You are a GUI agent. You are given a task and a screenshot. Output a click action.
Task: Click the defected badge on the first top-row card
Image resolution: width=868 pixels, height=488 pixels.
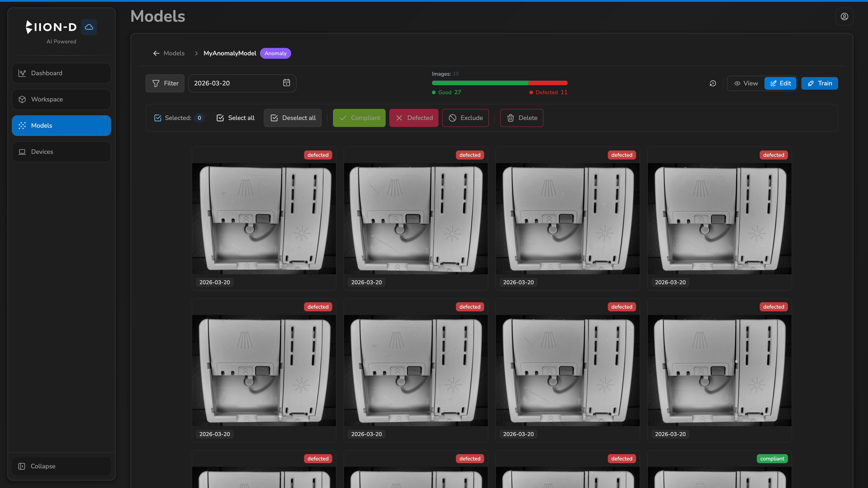(x=318, y=155)
